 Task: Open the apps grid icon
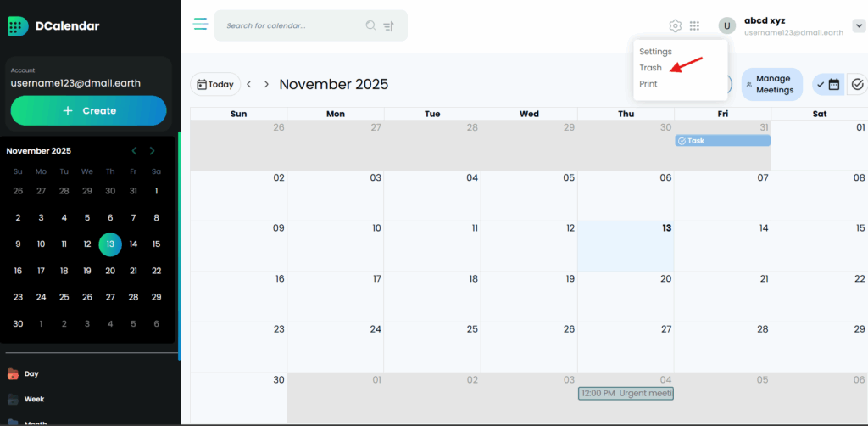coord(694,25)
